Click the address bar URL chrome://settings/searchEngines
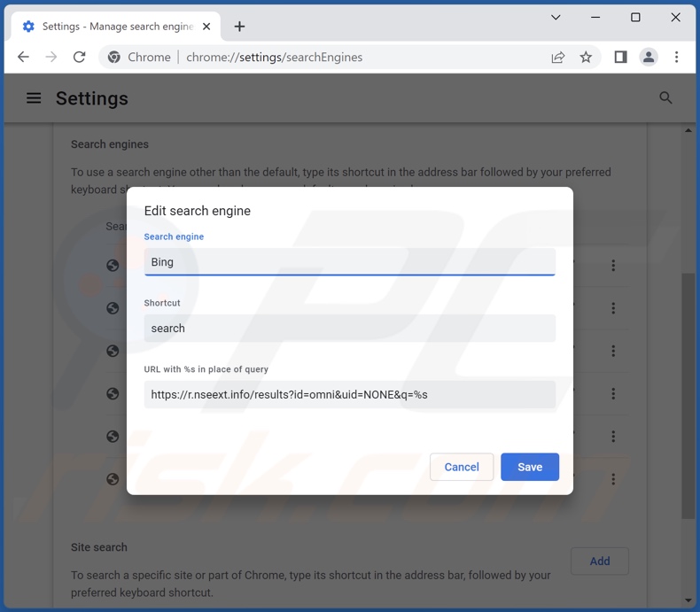Viewport: 700px width, 612px height. [x=274, y=57]
